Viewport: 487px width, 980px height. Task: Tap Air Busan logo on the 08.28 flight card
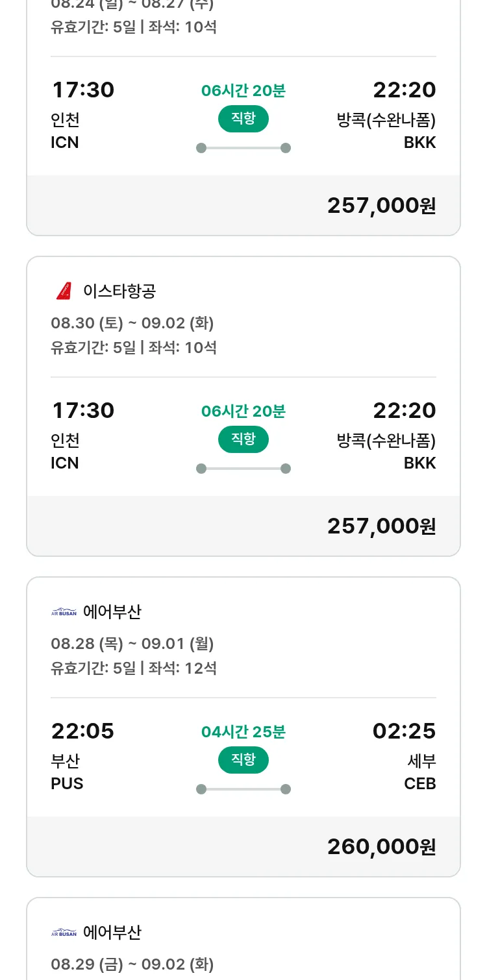[x=64, y=612]
